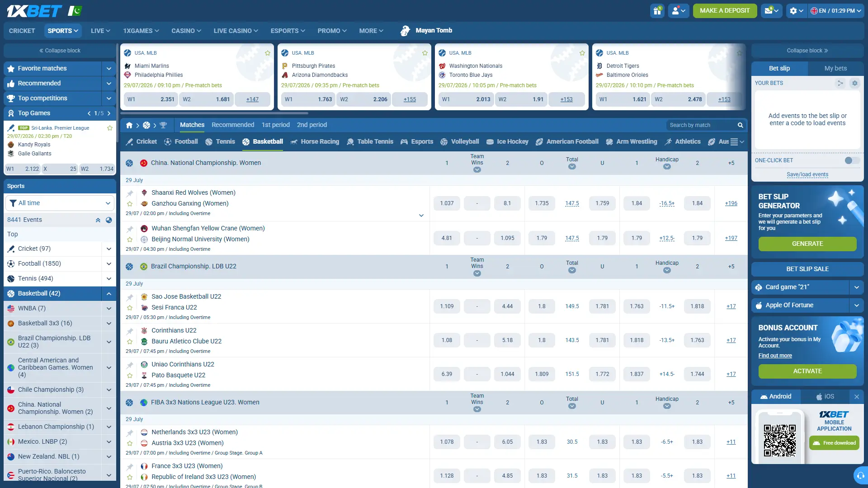868x488 pixels.
Task: Pin the Sao Jose Basketball U22 match
Action: click(x=130, y=297)
